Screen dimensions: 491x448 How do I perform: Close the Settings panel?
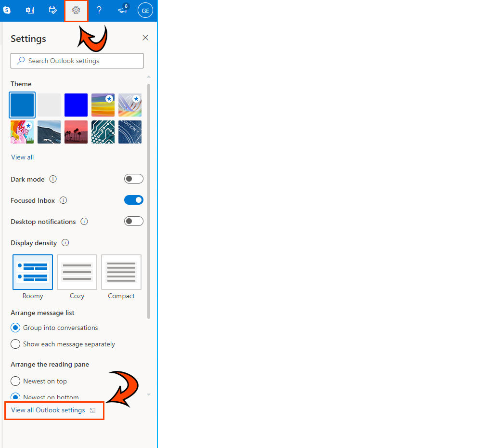click(x=145, y=38)
